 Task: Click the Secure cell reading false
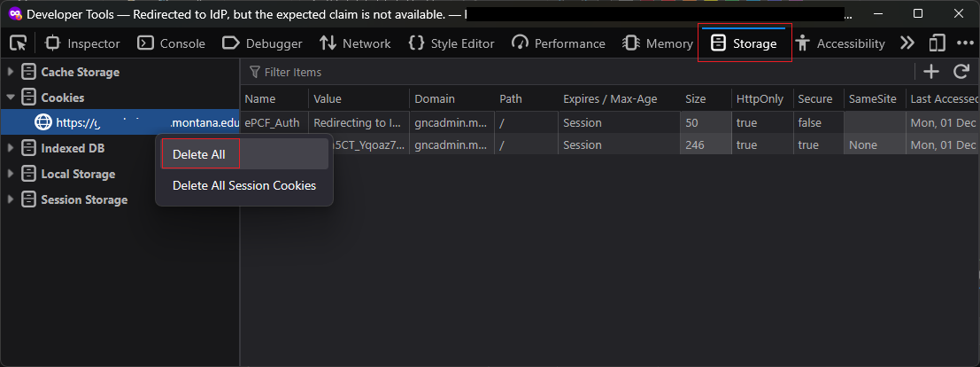[x=818, y=122]
